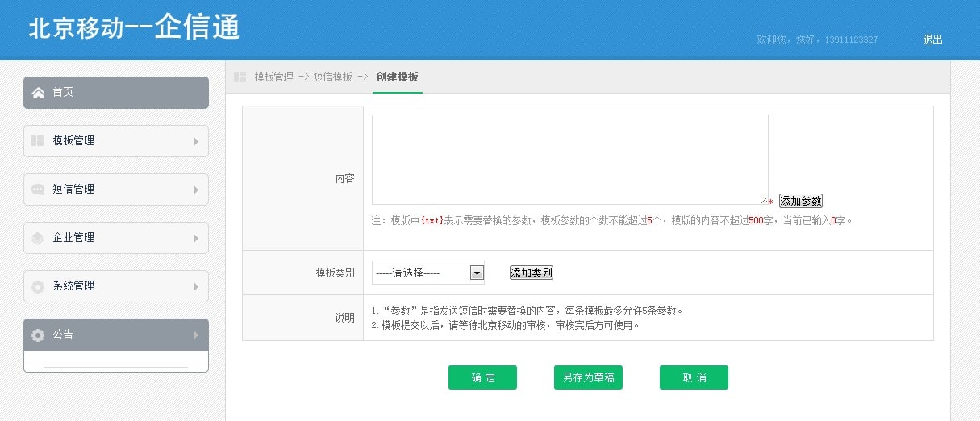Click the 北京移动--企信通 title
This screenshot has width=980, height=421.
(x=134, y=28)
